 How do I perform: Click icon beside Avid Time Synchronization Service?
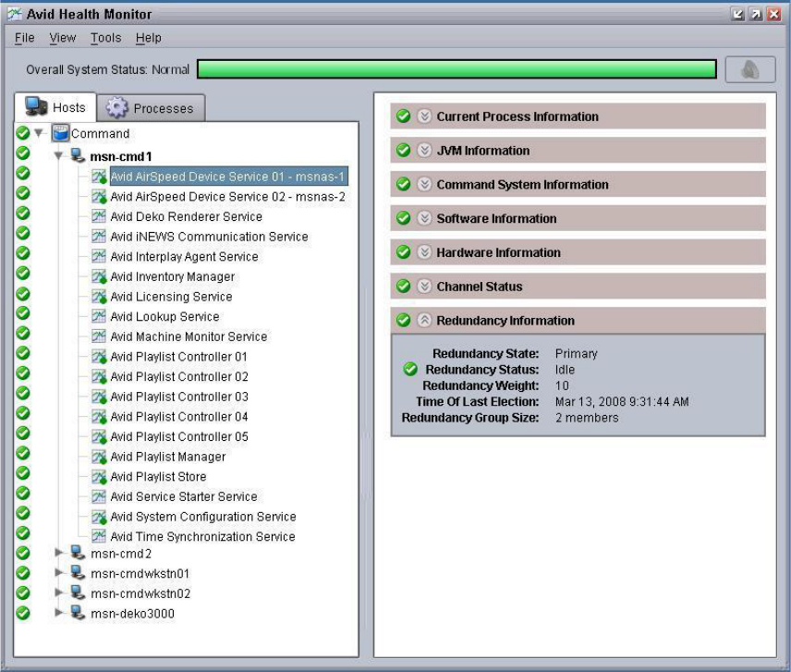point(99,536)
